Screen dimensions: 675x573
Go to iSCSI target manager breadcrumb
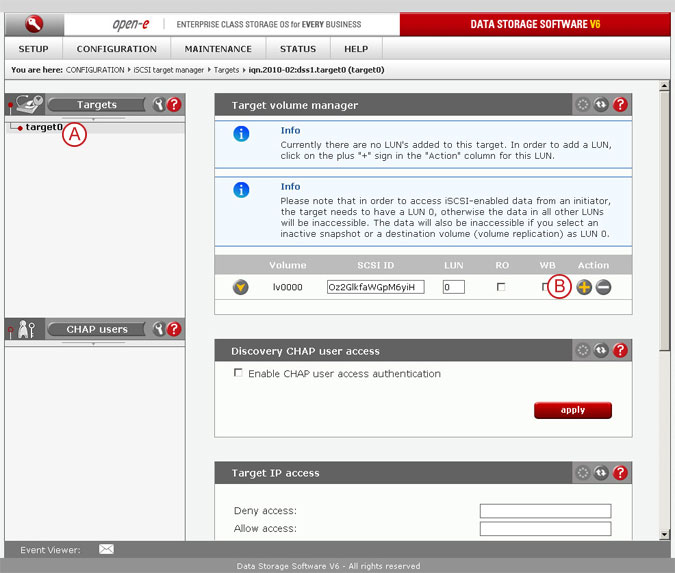coord(168,70)
